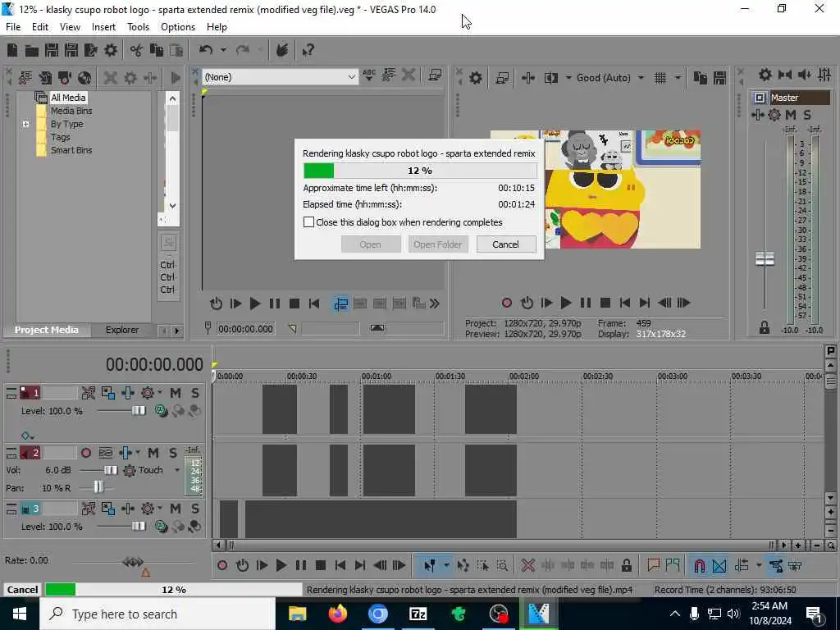Switch to the Explorer tab
The height and width of the screenshot is (630, 840).
pyautogui.click(x=121, y=330)
